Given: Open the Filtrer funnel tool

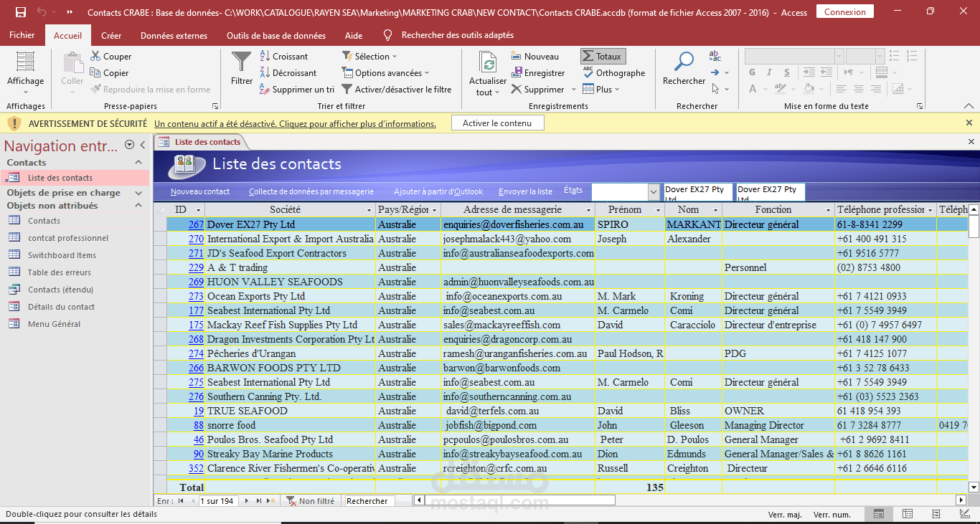Looking at the screenshot, I should [x=242, y=68].
